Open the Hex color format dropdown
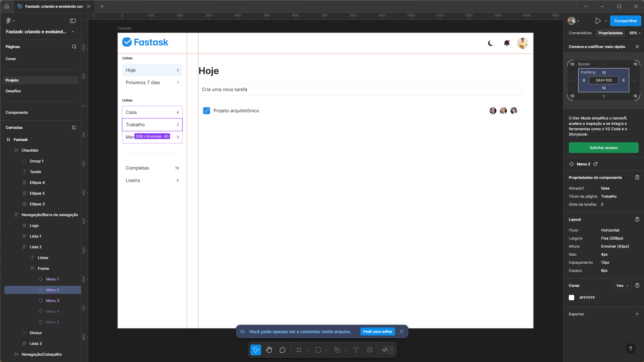 pyautogui.click(x=623, y=286)
